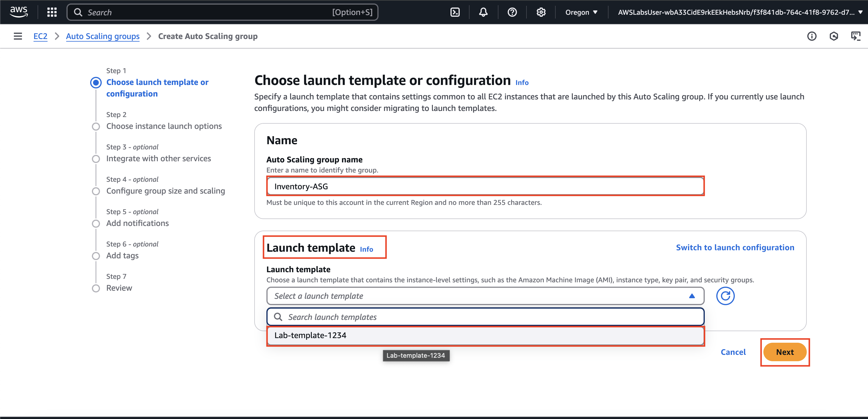Open the AWS CloudShell icon

point(455,12)
